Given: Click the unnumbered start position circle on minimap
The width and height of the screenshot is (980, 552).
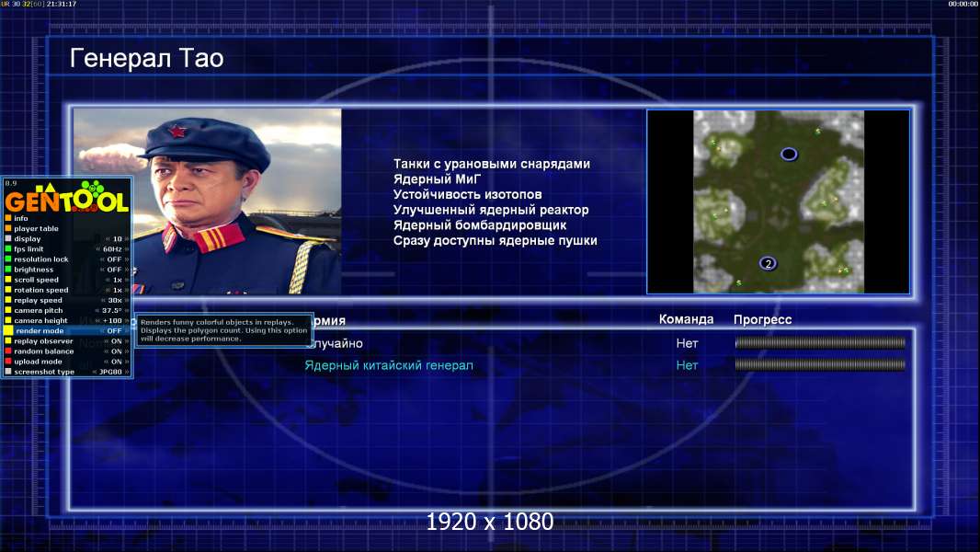Looking at the screenshot, I should (x=789, y=154).
